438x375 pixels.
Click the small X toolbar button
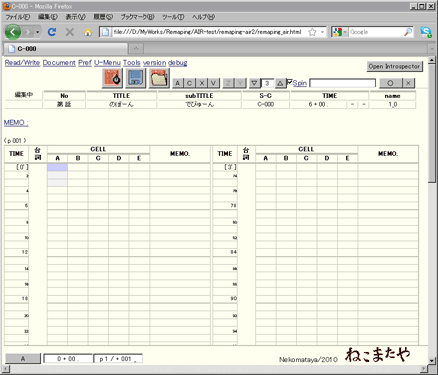click(x=202, y=83)
